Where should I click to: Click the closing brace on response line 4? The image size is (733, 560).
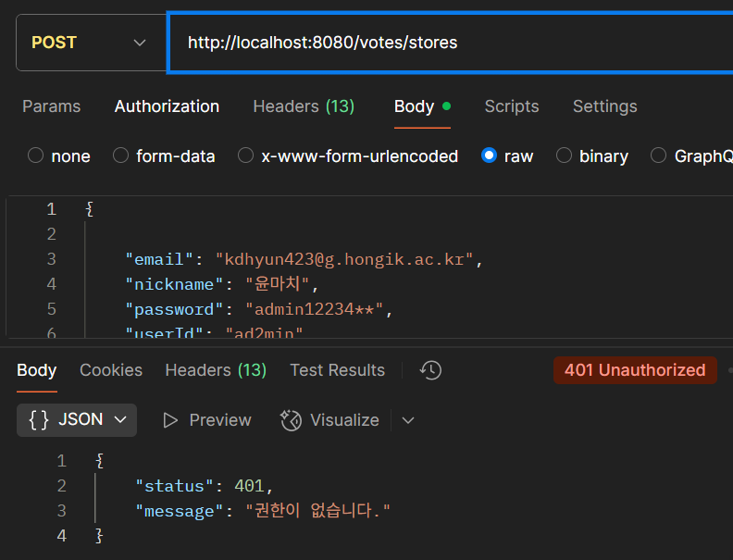[99, 536]
